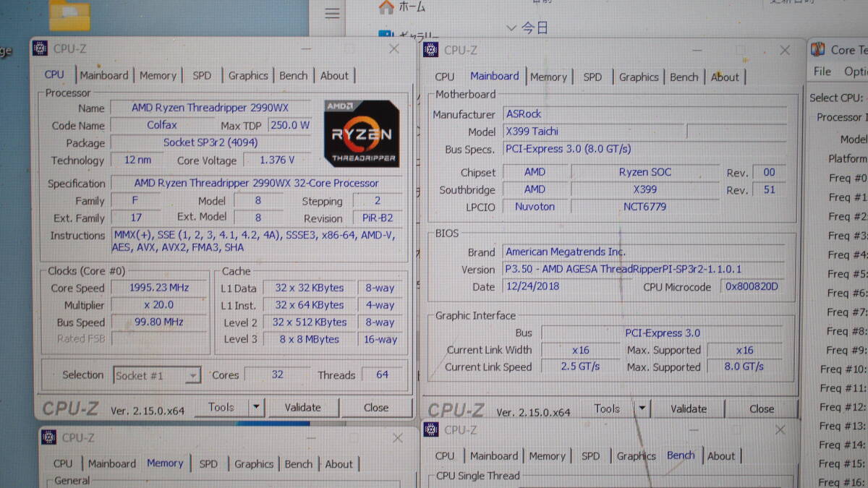Open the Bench tab in the Processor window

coord(293,75)
